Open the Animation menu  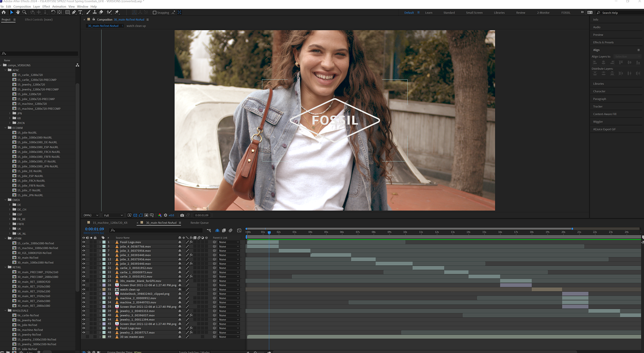[59, 6]
